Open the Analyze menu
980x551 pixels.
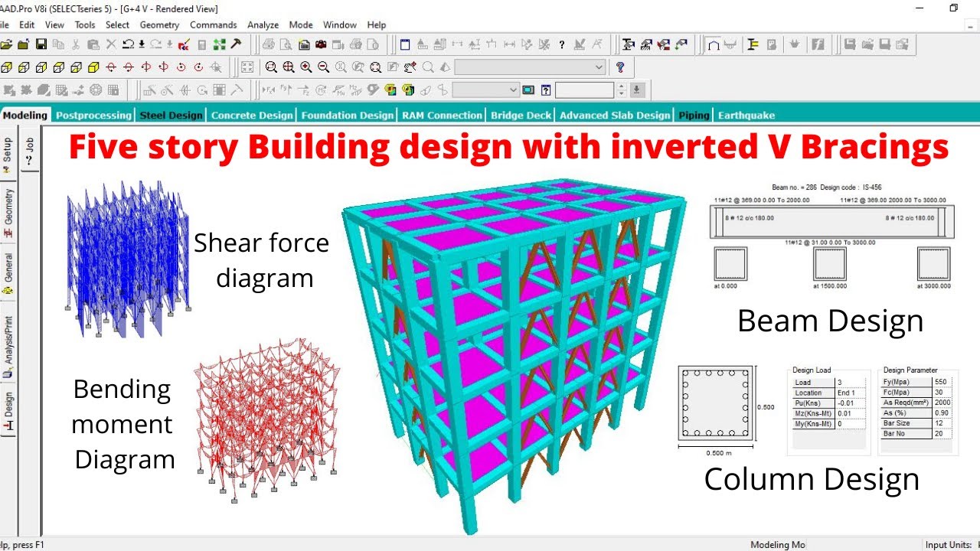263,24
